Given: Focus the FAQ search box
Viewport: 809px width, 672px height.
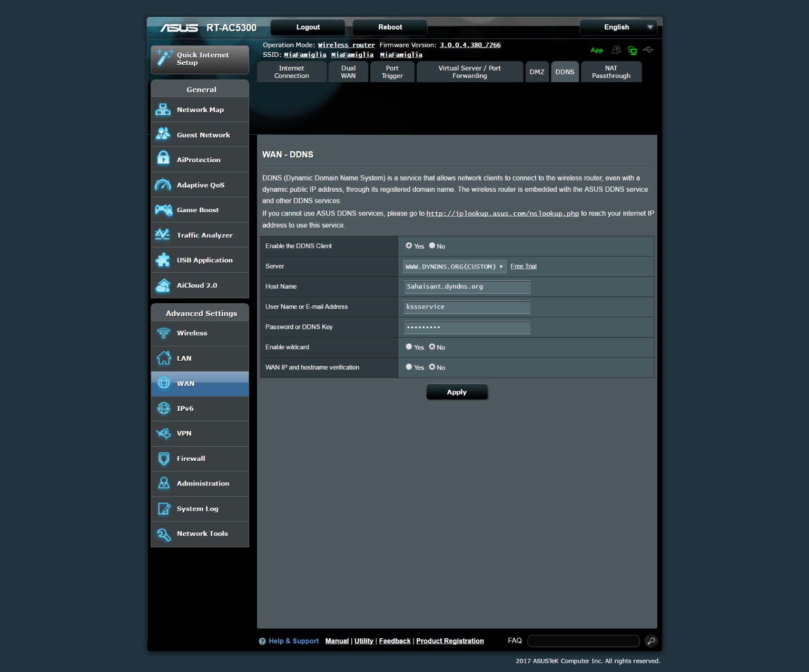Looking at the screenshot, I should tap(584, 641).
